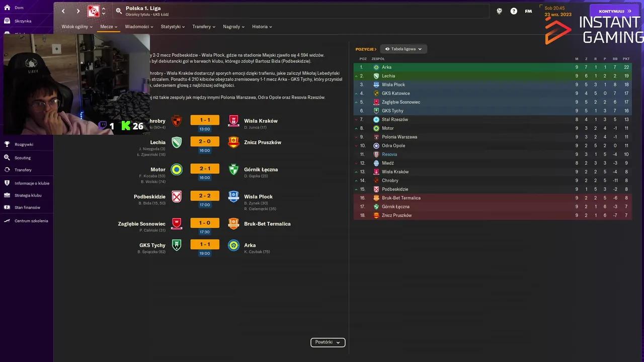Open the Tabela ligowa dropdown
This screenshot has height=362, width=644.
pos(404,49)
